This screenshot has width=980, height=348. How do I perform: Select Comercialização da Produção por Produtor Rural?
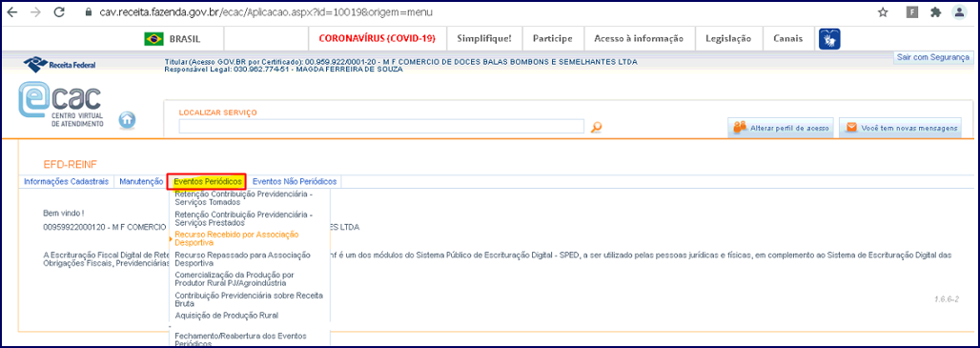(x=235, y=278)
